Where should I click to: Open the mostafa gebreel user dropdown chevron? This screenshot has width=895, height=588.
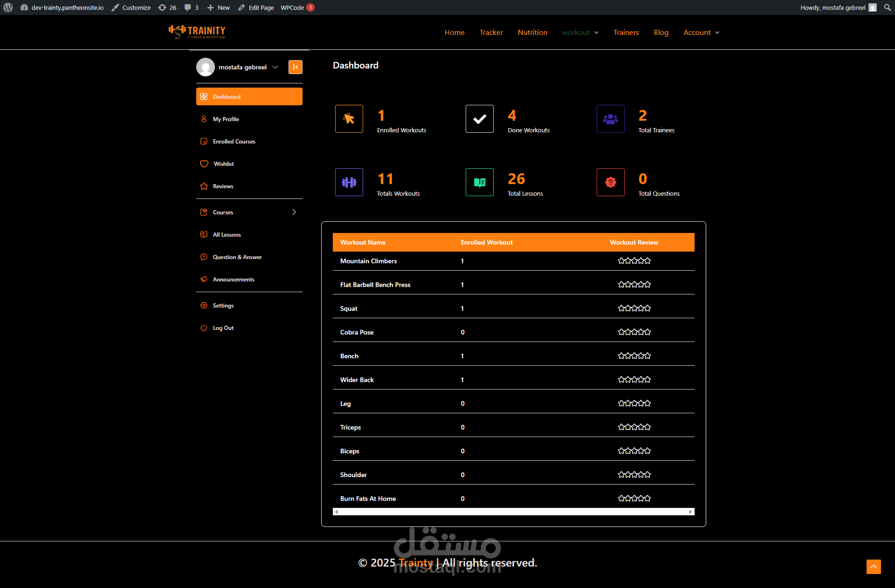[275, 67]
